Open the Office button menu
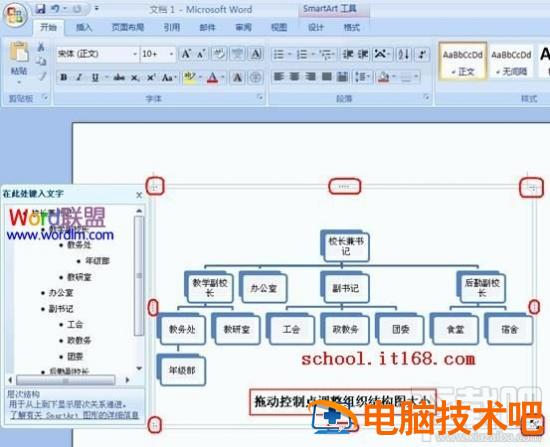This screenshot has width=550, height=447. click(x=15, y=14)
